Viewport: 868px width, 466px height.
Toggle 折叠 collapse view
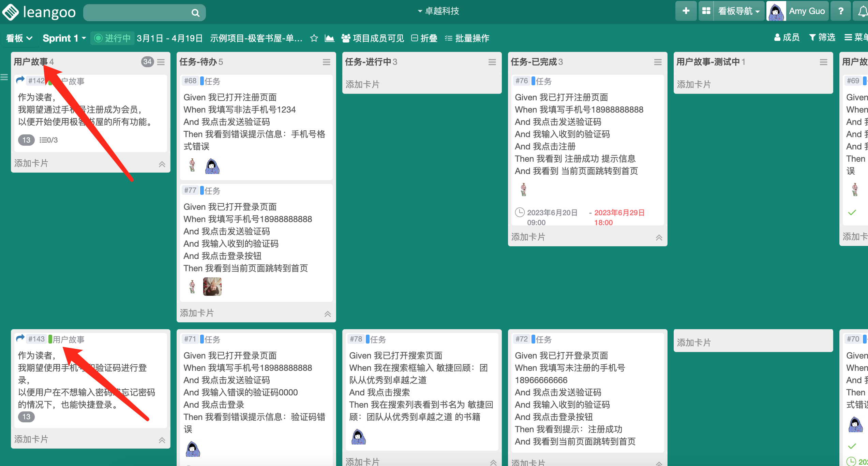point(424,38)
